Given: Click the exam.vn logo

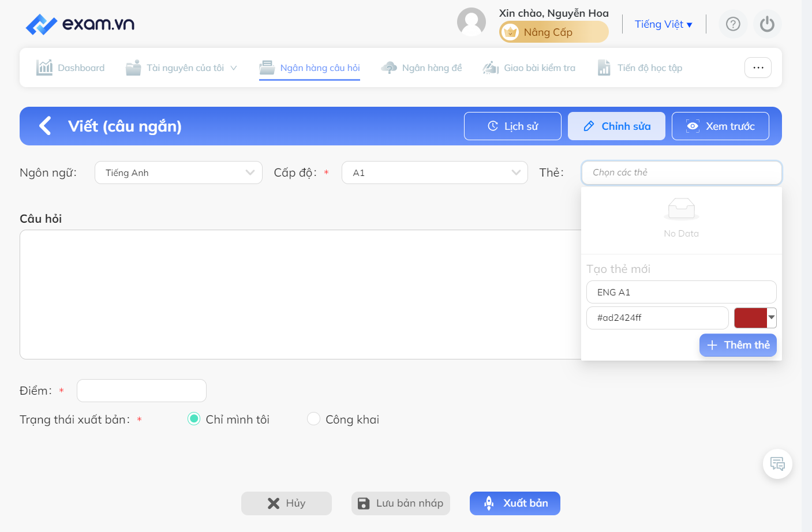Looking at the screenshot, I should (80, 24).
